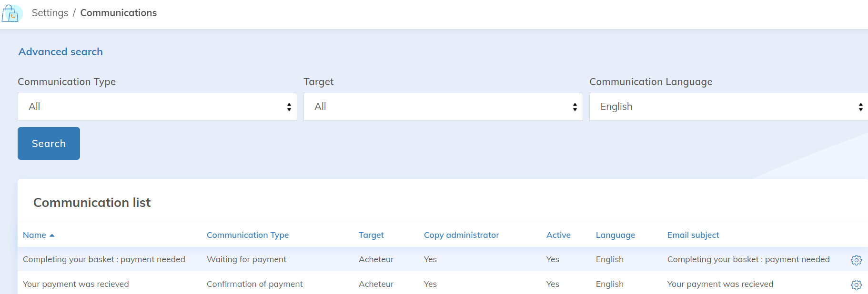Sort by the Active column header
Image resolution: width=868 pixels, height=294 pixels.
pos(558,235)
